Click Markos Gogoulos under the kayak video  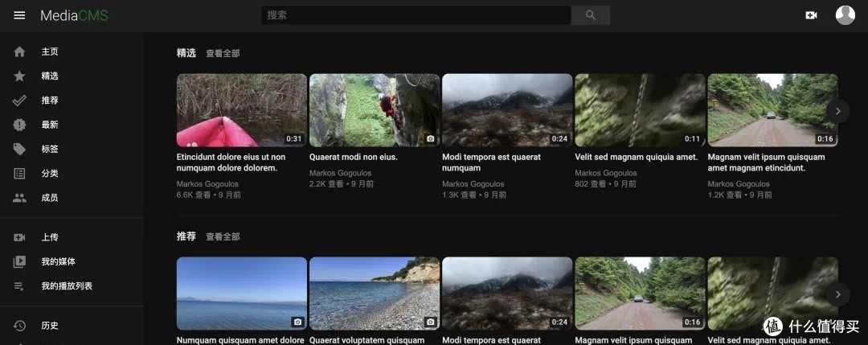(x=207, y=184)
